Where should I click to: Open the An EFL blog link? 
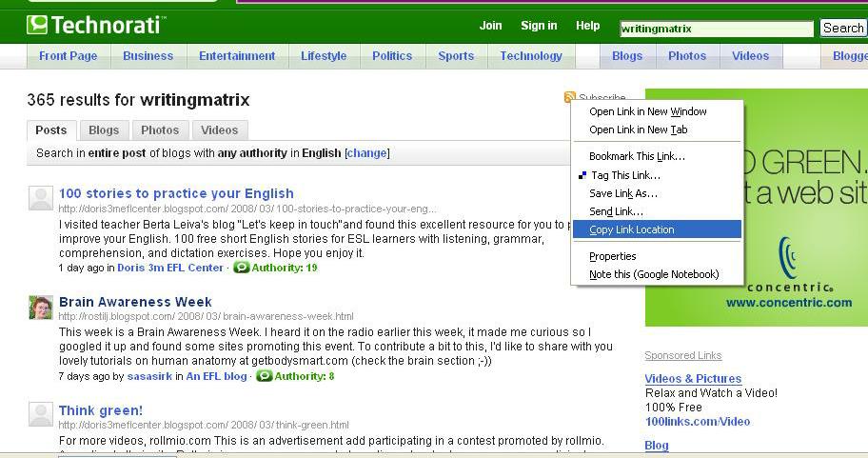point(216,376)
